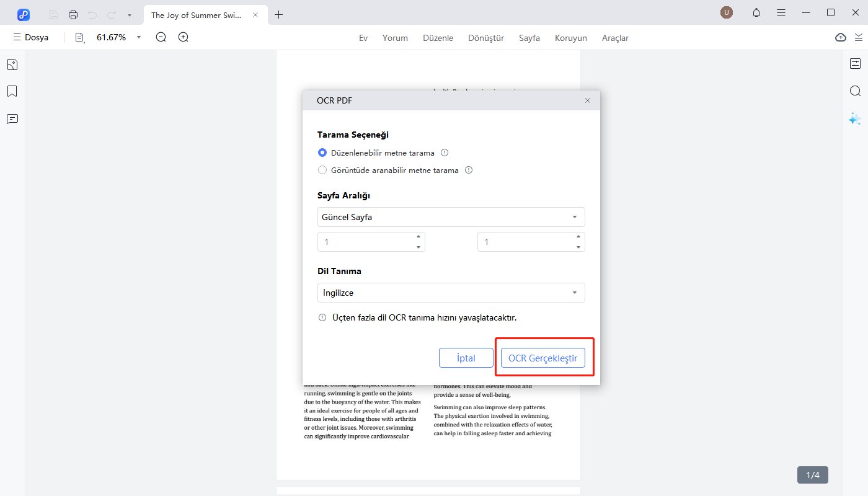This screenshot has height=496, width=868.
Task: Click the print icon in title bar
Action: [x=73, y=14]
